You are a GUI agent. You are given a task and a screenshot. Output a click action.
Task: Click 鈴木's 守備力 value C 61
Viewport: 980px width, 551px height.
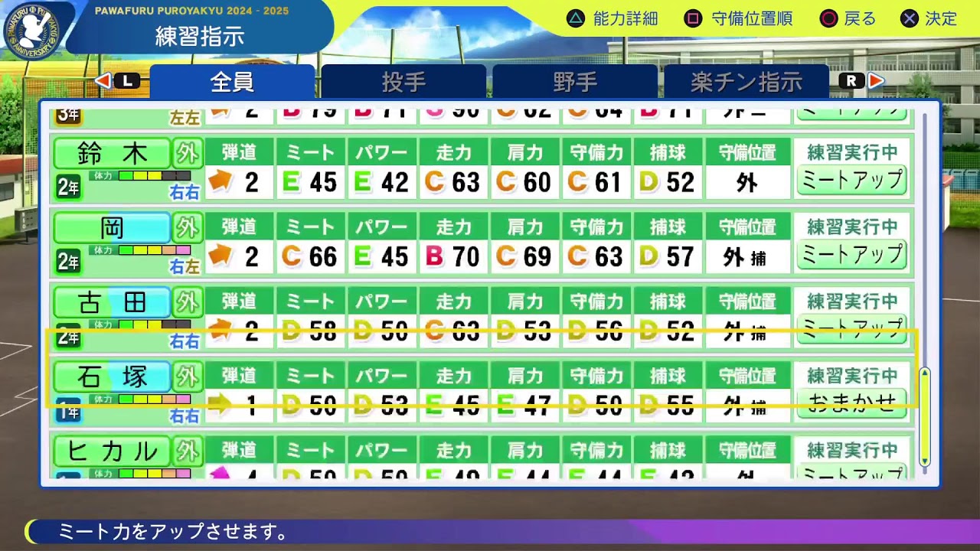pos(596,182)
